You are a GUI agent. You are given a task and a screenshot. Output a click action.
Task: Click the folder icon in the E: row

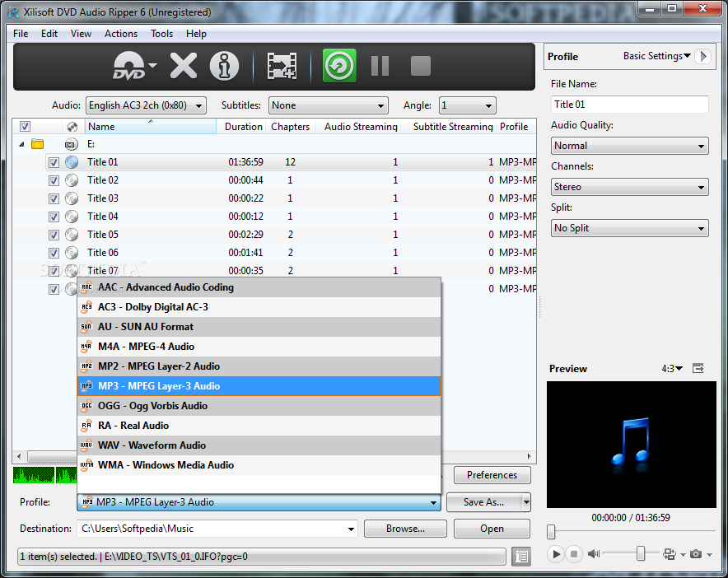pos(38,144)
